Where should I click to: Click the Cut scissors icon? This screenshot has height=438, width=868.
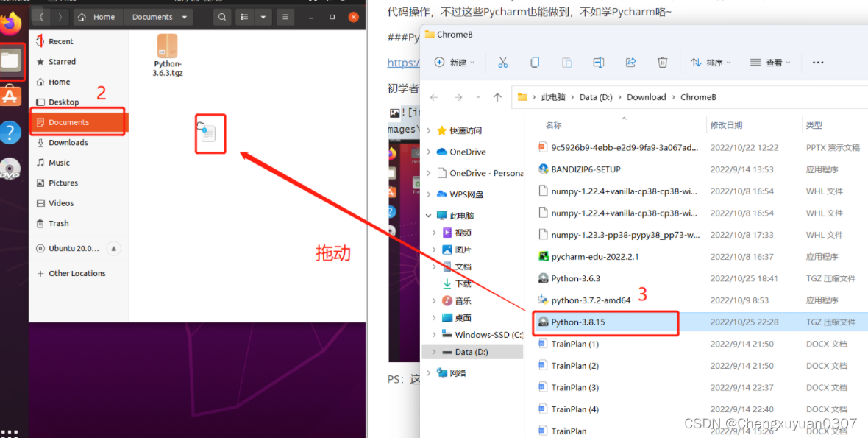point(502,63)
